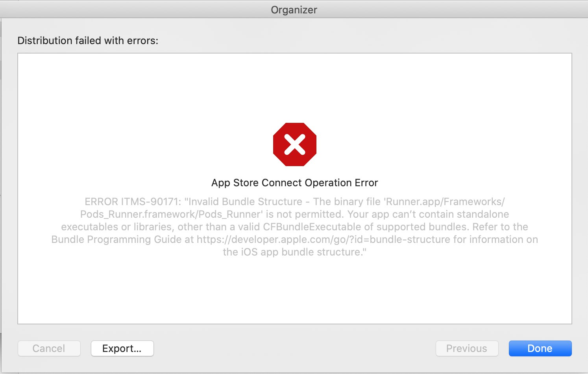Click the Distribution failed with errors label
588x374 pixels.
(88, 41)
